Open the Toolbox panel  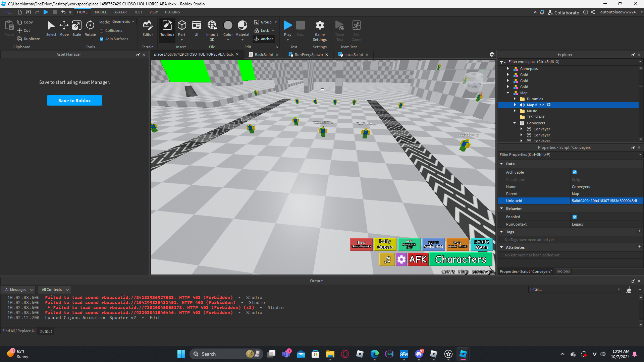tap(167, 28)
